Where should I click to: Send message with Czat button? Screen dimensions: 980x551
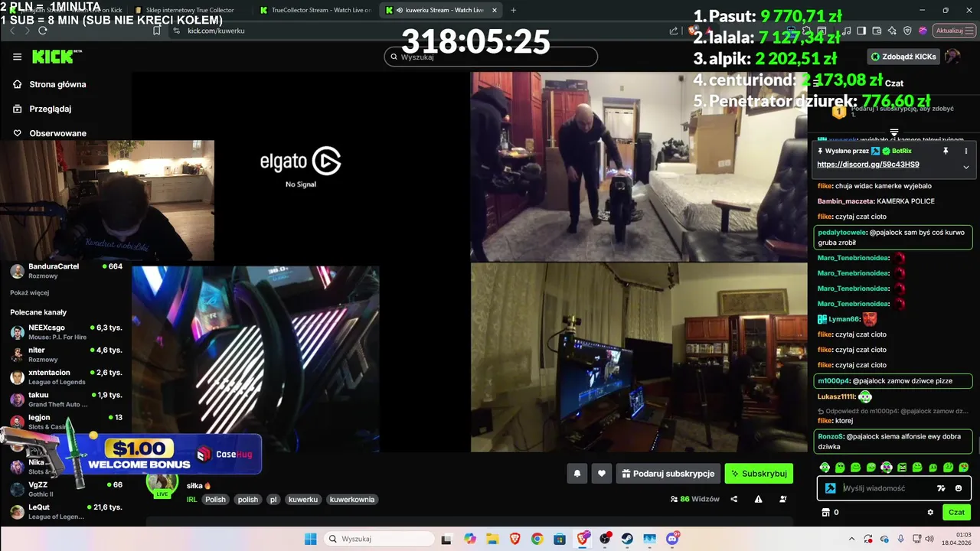coord(956,512)
